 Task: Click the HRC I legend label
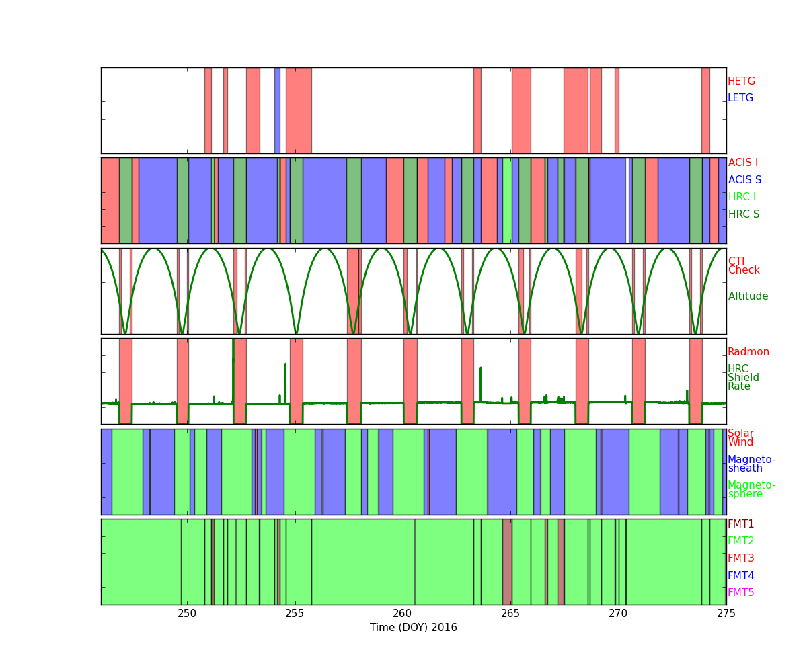[x=742, y=197]
